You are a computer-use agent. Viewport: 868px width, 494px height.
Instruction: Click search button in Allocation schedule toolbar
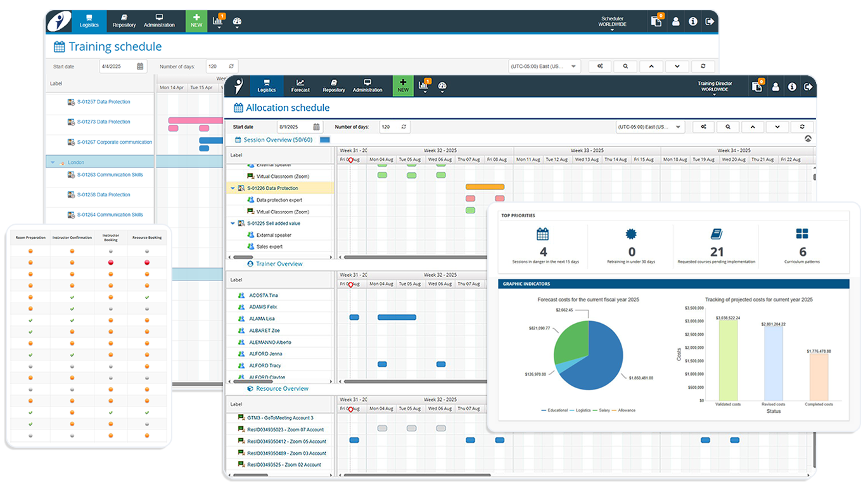tap(728, 127)
